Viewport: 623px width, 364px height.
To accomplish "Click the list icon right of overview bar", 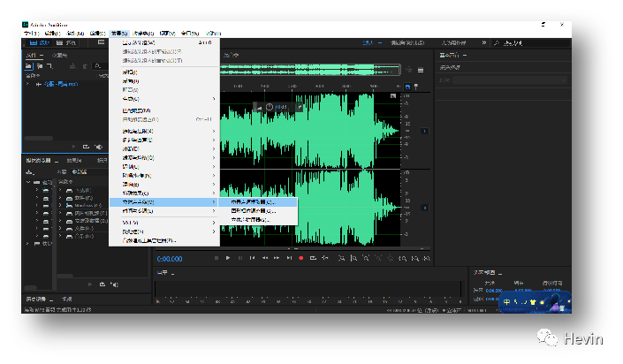I will coord(421,70).
